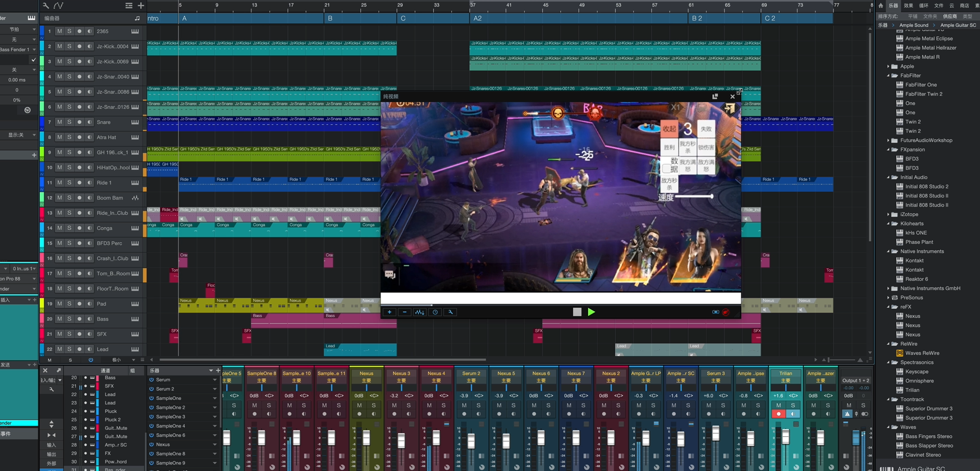Select the Omnisphere instrument in browser
This screenshot has height=471, width=980.
click(x=919, y=381)
